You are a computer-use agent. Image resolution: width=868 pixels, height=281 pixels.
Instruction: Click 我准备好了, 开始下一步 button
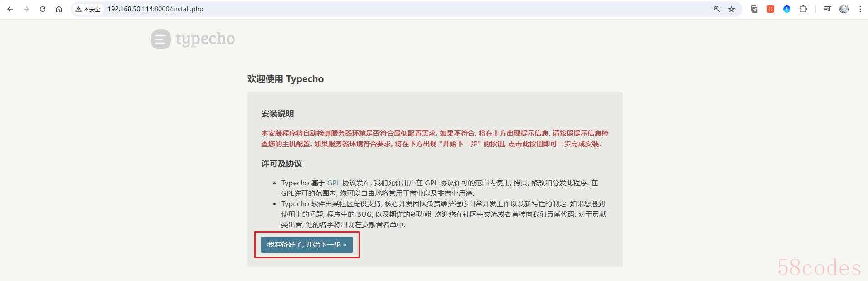point(307,245)
